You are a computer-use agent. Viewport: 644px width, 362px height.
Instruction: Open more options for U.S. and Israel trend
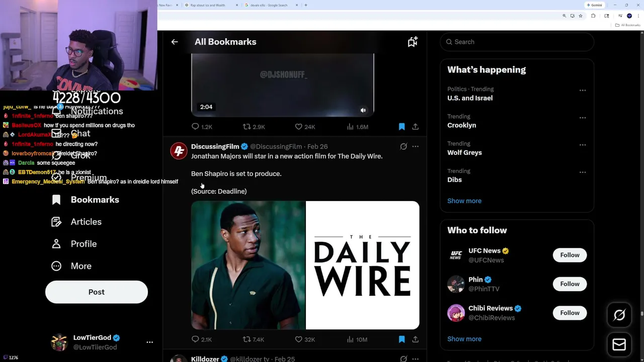[583, 90]
